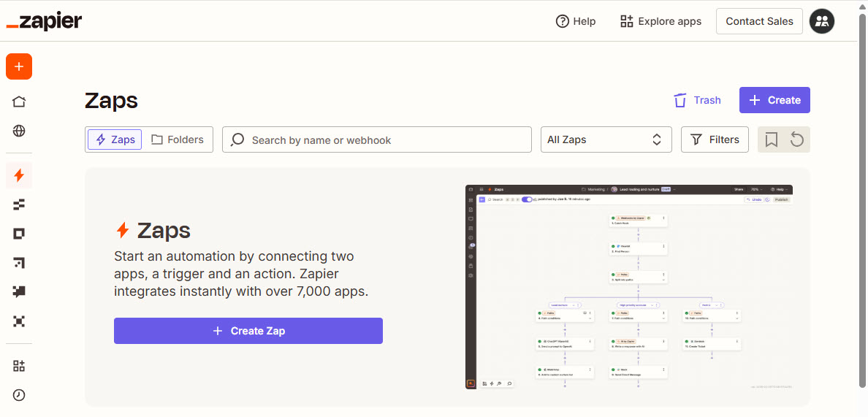Open the Filters panel
Screen dimensions: 868x417
click(715, 139)
